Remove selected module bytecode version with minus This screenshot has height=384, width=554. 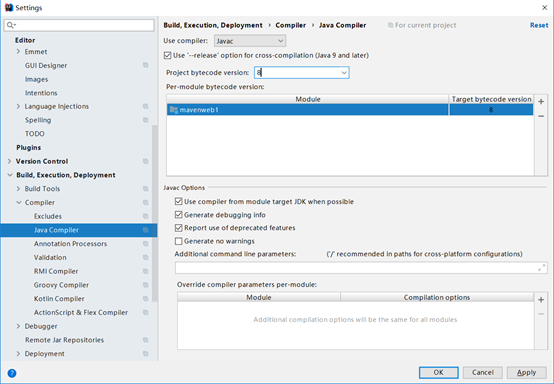(541, 116)
